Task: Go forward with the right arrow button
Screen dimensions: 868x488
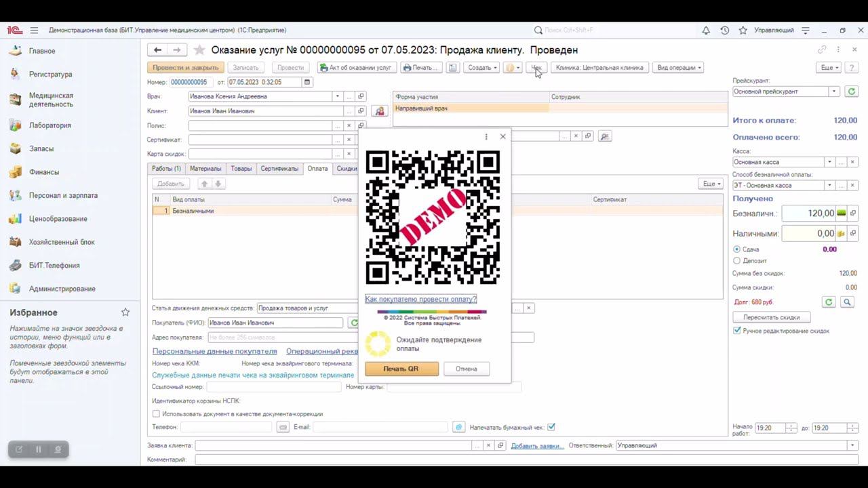Action: coord(176,49)
